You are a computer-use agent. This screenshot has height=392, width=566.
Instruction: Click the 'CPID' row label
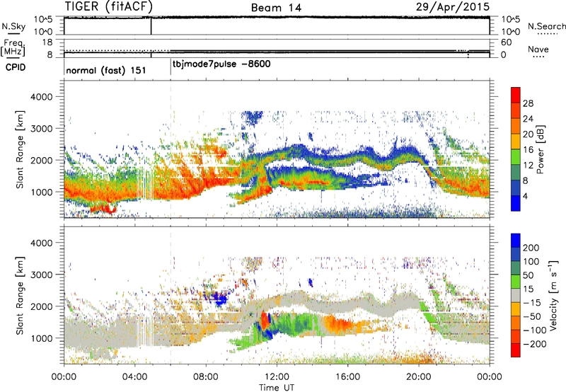coord(16,67)
